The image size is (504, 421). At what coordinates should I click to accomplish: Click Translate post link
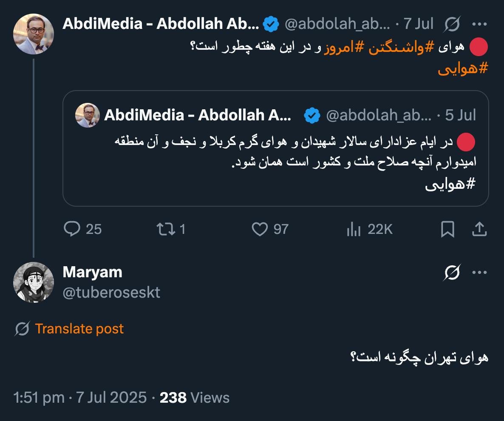point(79,329)
